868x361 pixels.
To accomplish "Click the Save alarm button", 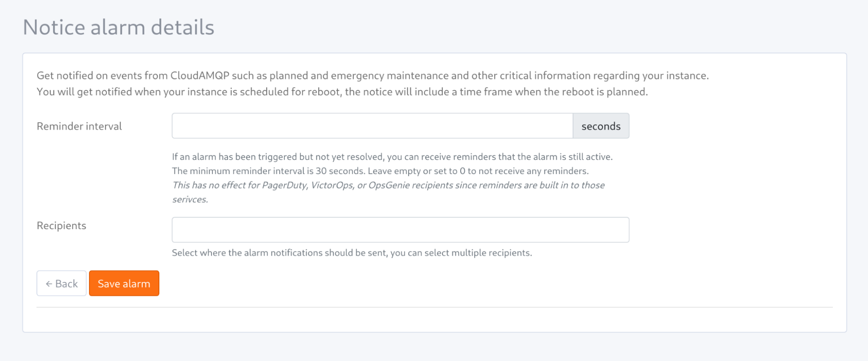I will pos(124,283).
